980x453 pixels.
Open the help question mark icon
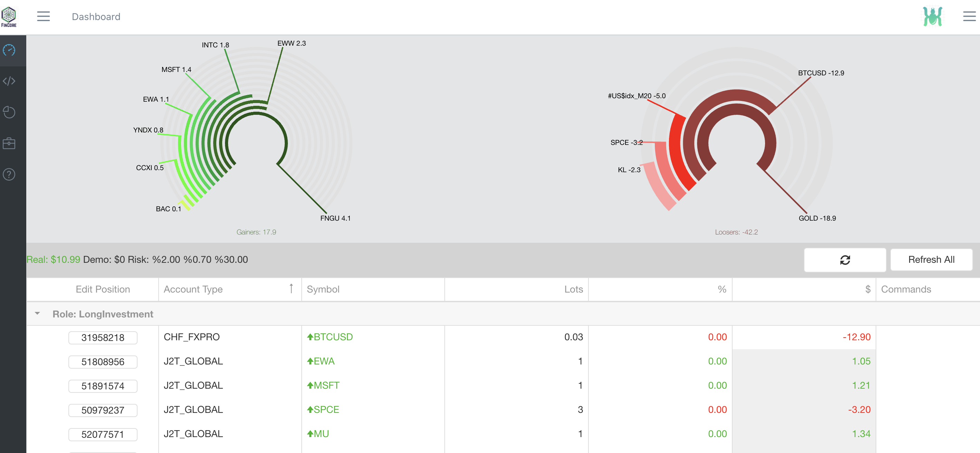(x=9, y=174)
